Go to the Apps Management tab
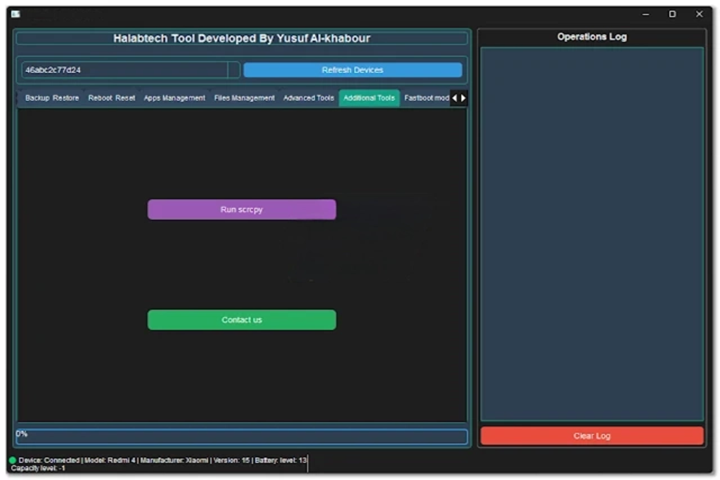This screenshot has height=480, width=720. coord(174,98)
